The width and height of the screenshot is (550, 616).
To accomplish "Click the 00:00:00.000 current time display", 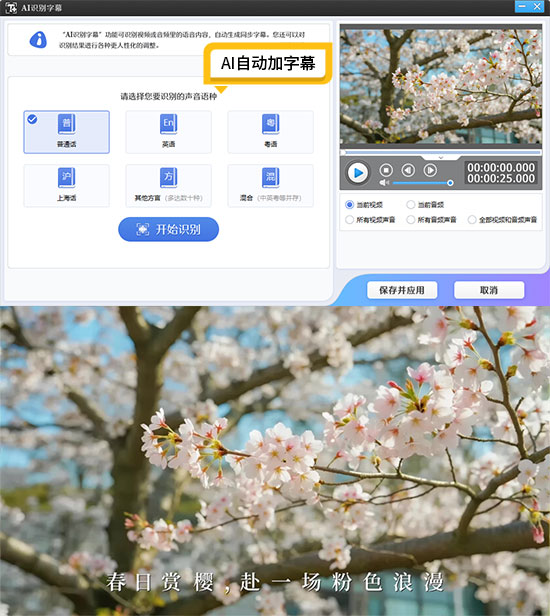I will 501,168.
